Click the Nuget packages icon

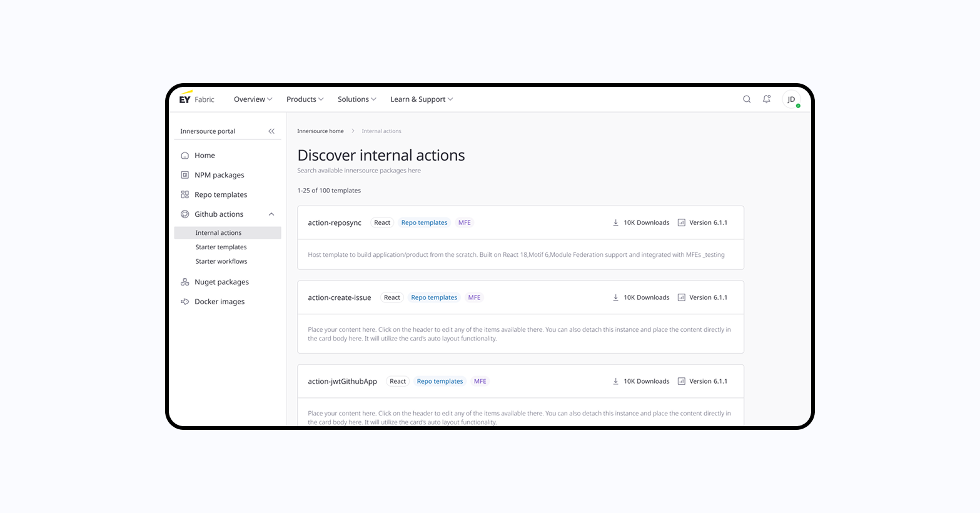coord(185,282)
